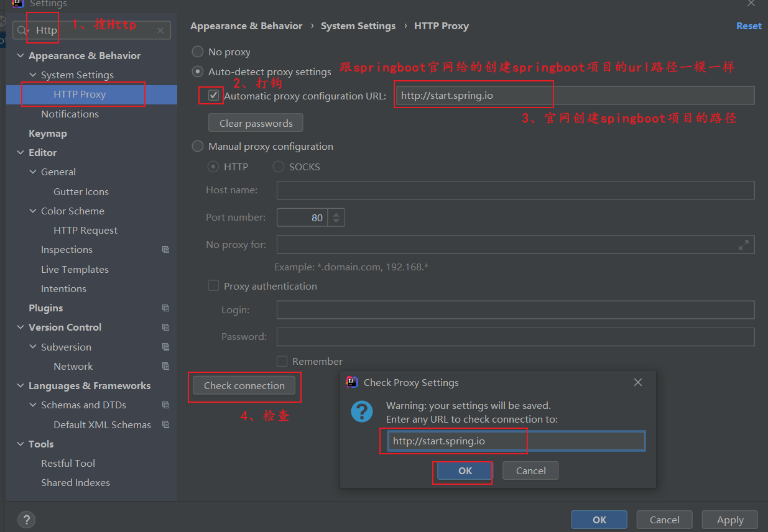
Task: Click the URL field in Check Proxy Settings
Action: coord(516,441)
